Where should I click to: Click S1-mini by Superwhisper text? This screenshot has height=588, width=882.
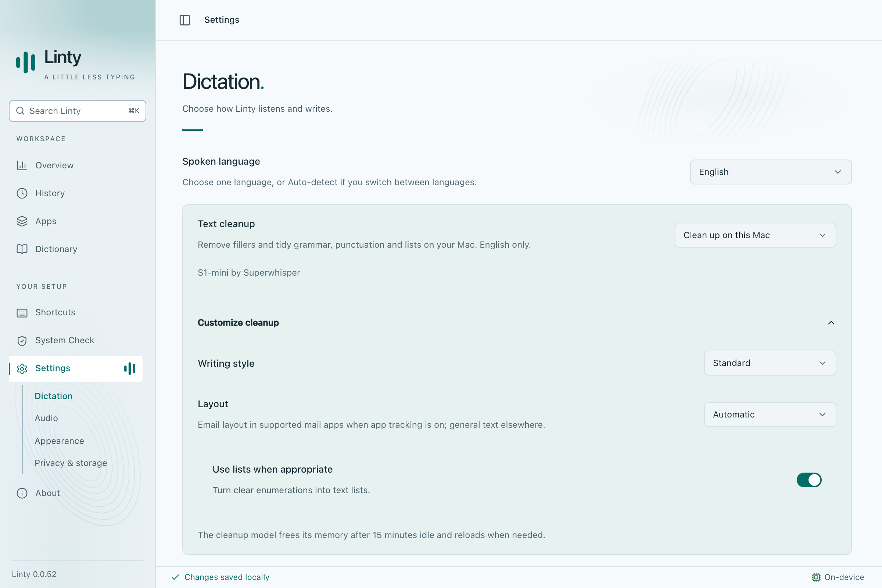(249, 273)
